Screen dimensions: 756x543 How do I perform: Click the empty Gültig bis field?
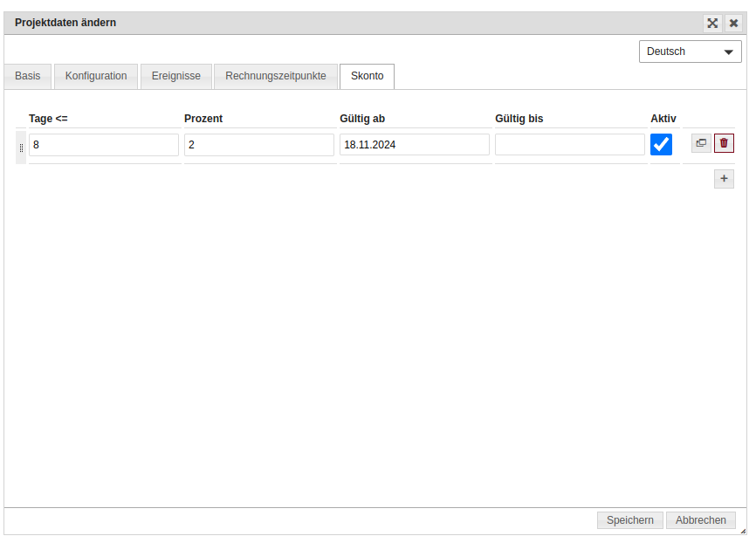[570, 145]
